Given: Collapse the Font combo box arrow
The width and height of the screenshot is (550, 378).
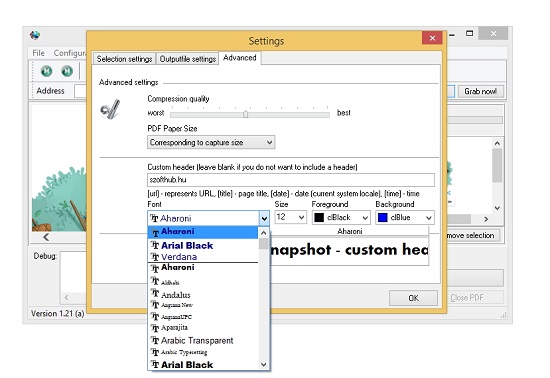Looking at the screenshot, I should click(x=264, y=218).
